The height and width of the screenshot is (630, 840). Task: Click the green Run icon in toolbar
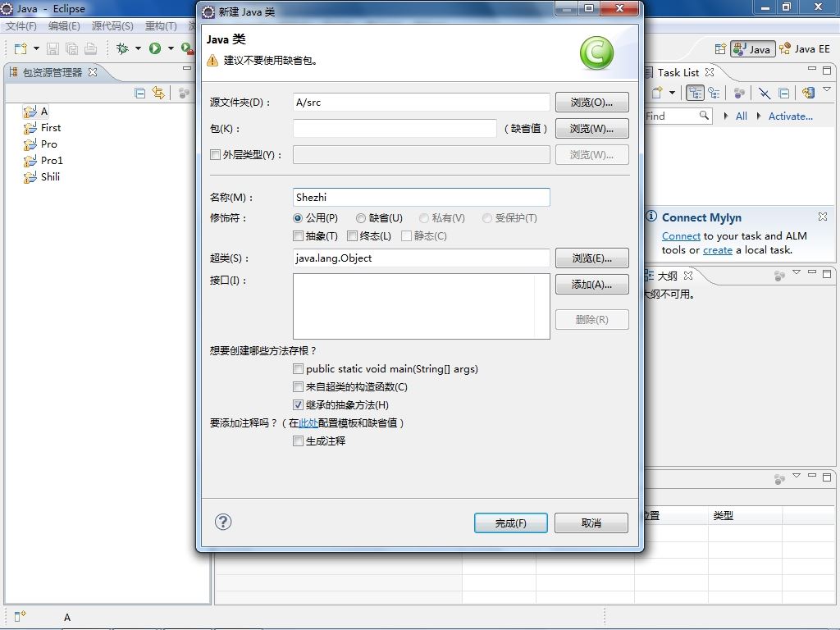(x=155, y=48)
